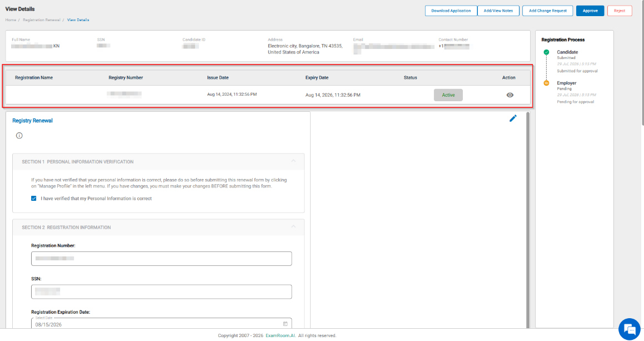Click the pencil edit icon
The width and height of the screenshot is (644, 341).
[x=513, y=118]
